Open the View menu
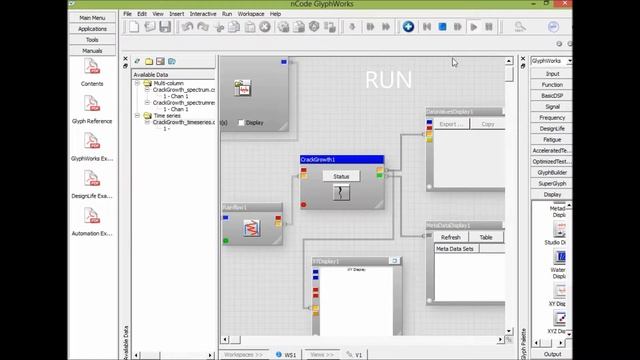Viewport: 640px width, 360px height. [x=158, y=14]
